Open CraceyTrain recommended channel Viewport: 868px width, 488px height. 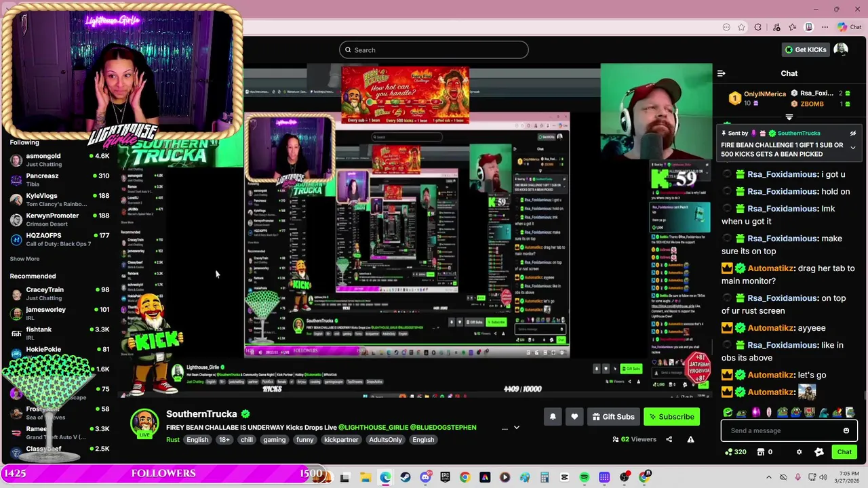point(60,293)
